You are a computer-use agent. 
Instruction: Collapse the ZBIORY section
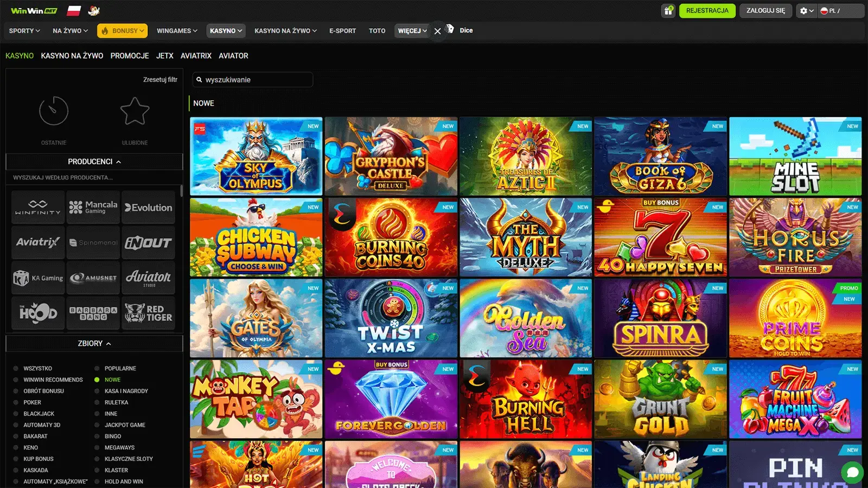[94, 344]
